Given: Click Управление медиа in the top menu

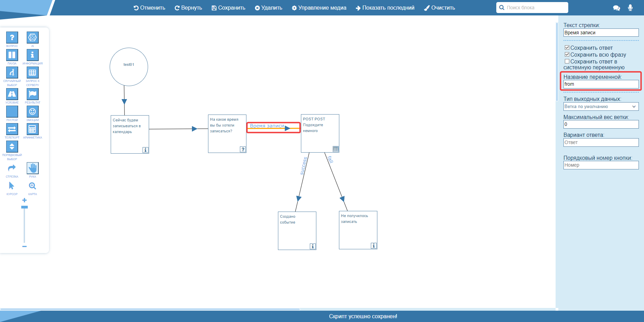Looking at the screenshot, I should [x=319, y=8].
